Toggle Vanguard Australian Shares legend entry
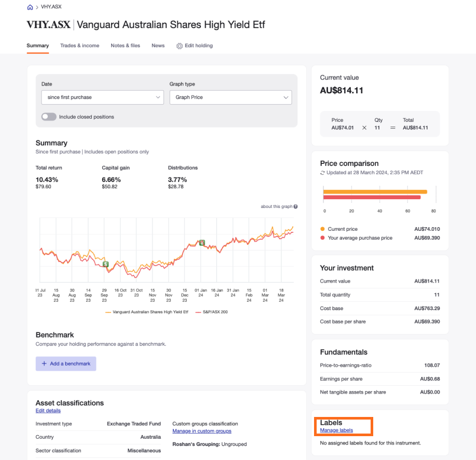 tap(146, 312)
